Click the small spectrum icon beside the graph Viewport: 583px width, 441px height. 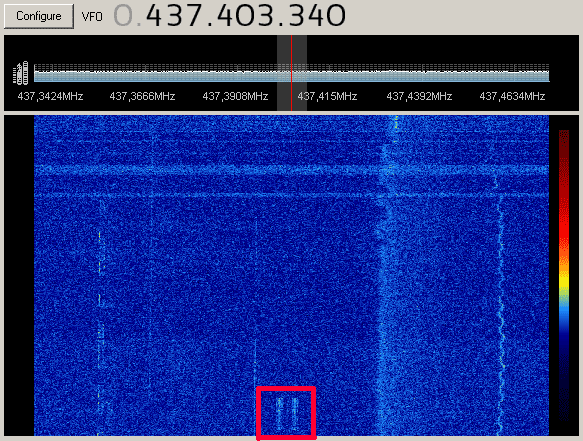20,73
